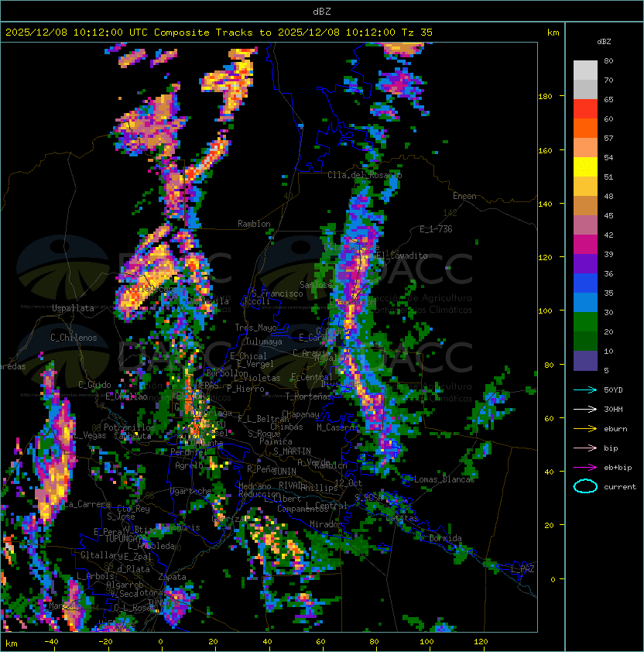This screenshot has width=644, height=652.
Task: Click the white 30HM arrow in legend
Action: click(585, 410)
